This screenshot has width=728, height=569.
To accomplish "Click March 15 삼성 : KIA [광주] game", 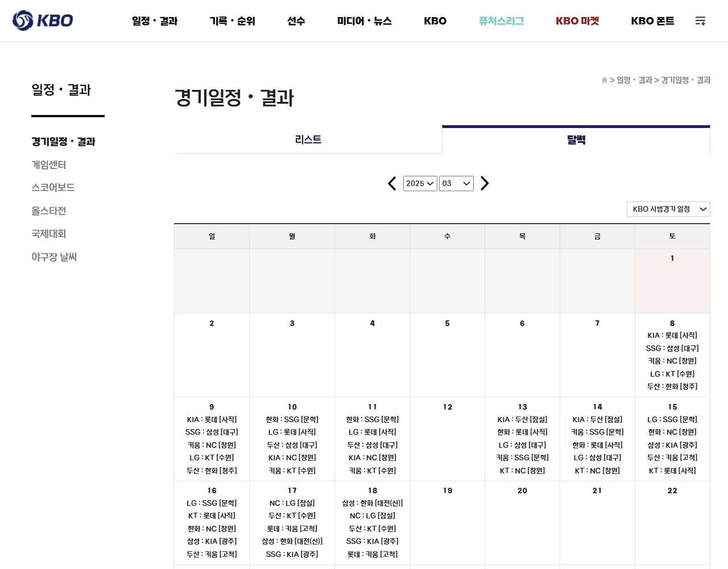I will 672,445.
